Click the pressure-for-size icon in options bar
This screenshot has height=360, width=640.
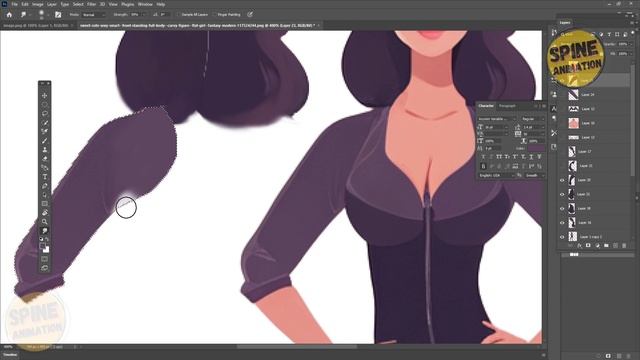pos(250,15)
